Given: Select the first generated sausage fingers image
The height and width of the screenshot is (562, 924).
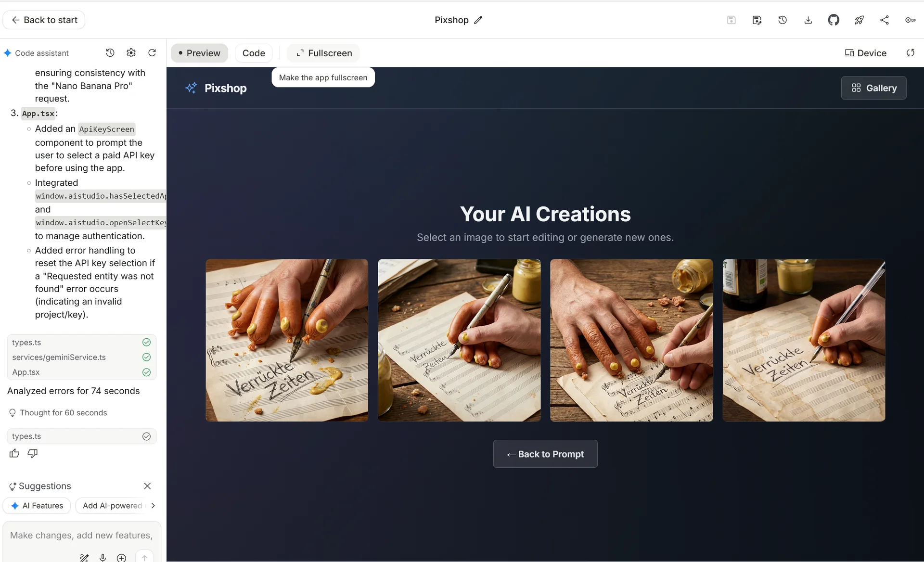Looking at the screenshot, I should click(287, 340).
